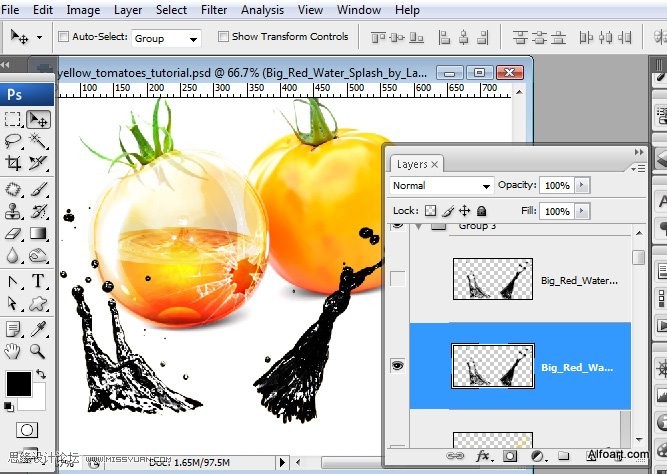Screen dimensions: 667x474
Task: Open the Filter menu
Action: click(214, 10)
